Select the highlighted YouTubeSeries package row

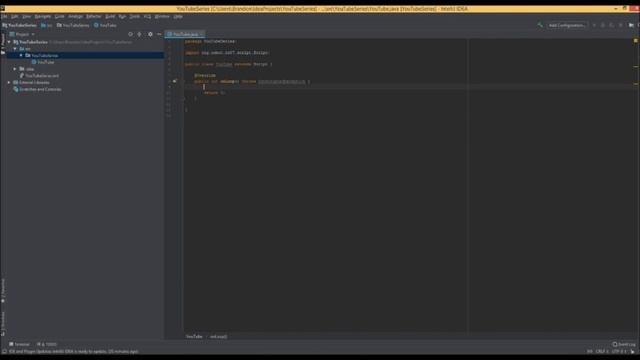[x=85, y=56]
